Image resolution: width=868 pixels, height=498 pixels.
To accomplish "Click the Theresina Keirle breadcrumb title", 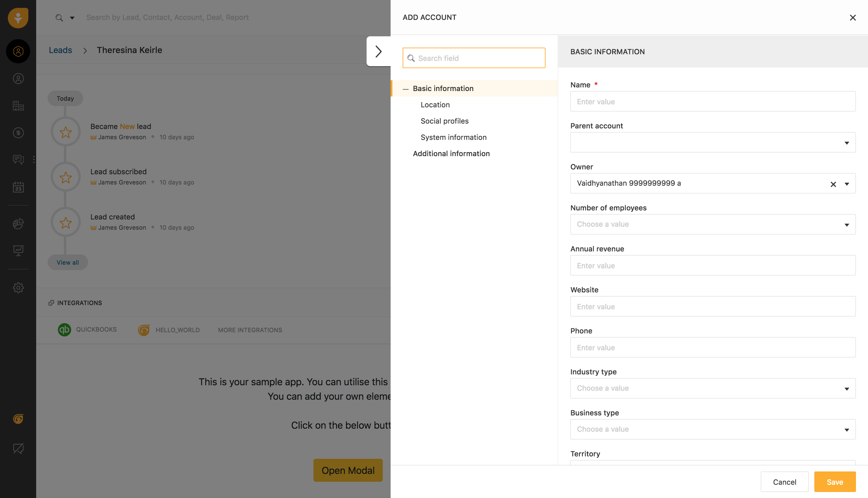I will point(129,50).
